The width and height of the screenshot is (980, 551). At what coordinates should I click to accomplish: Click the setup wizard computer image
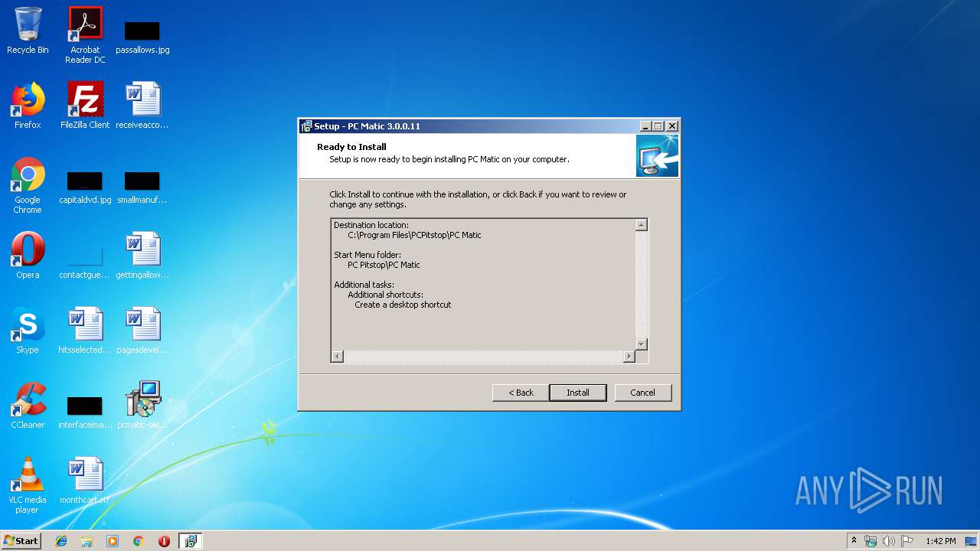(x=657, y=155)
